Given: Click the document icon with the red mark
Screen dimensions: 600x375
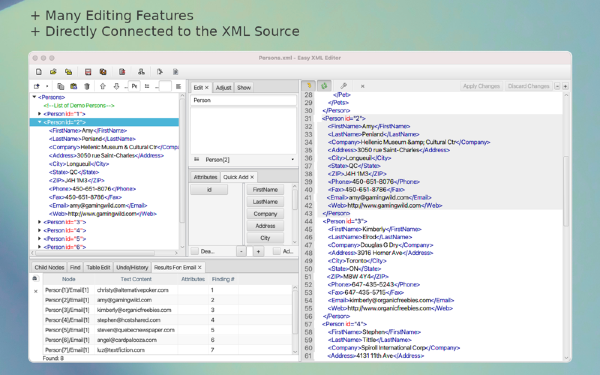Looking at the screenshot, I should tap(122, 72).
